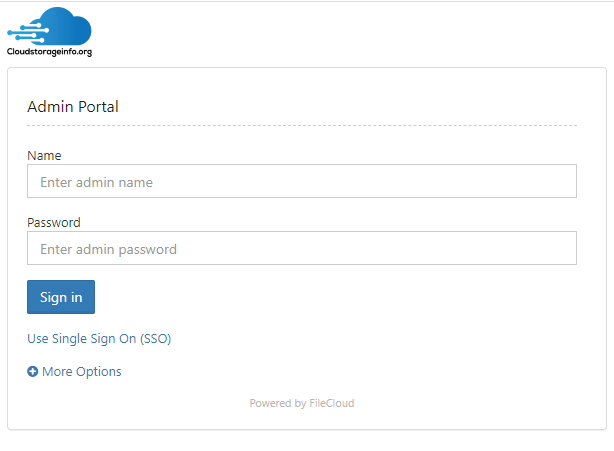Screen dimensions: 614x451
Task: Click the Password field label
Action: click(x=54, y=222)
